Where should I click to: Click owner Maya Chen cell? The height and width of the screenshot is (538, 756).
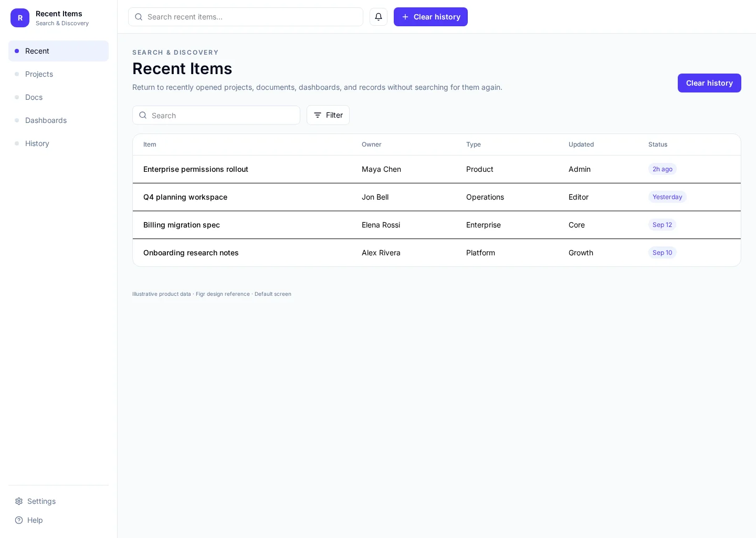(x=382, y=169)
